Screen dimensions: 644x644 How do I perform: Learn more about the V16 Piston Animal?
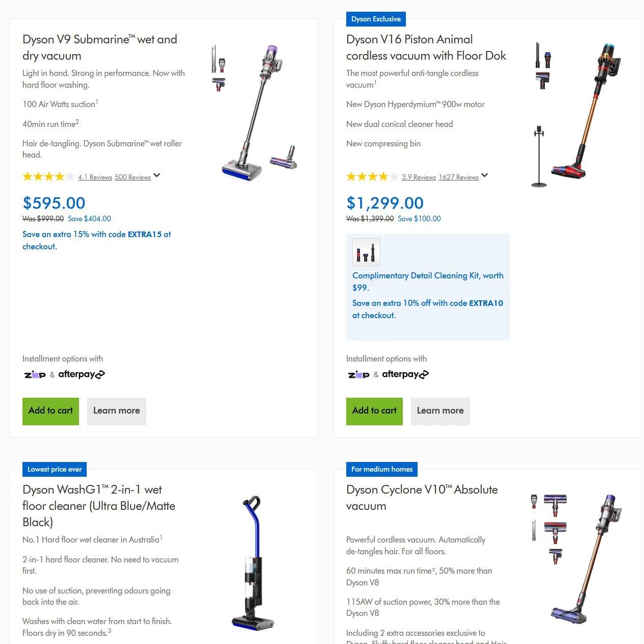[x=441, y=411]
